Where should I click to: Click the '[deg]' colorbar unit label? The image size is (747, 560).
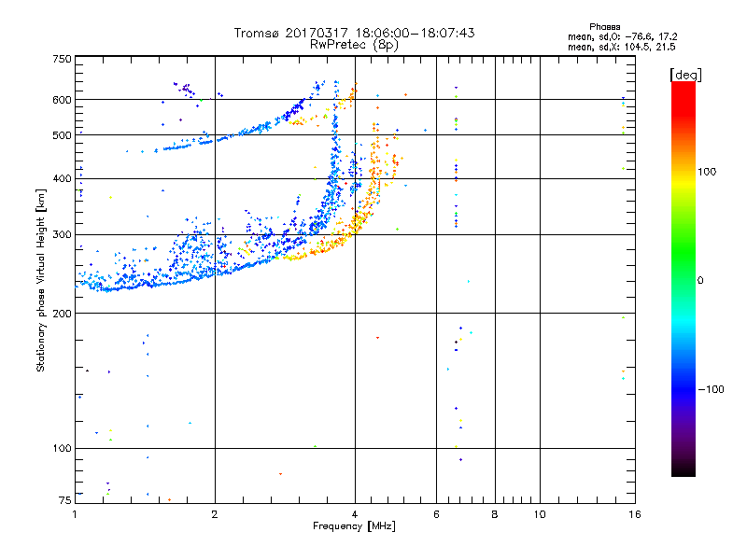tap(685, 75)
